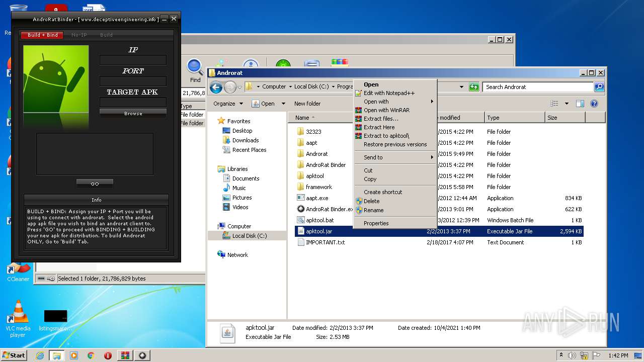Click the Windows Explorer taskbar icon

57,355
